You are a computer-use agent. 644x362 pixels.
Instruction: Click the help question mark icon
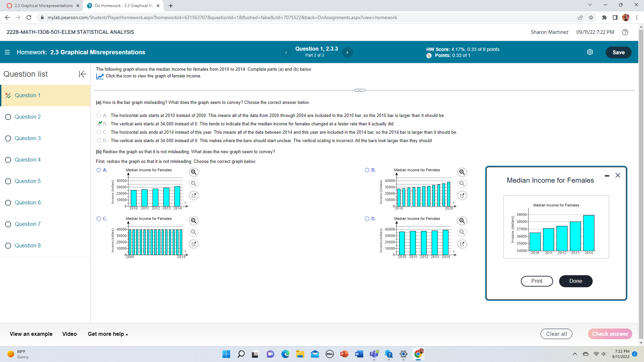click(625, 32)
